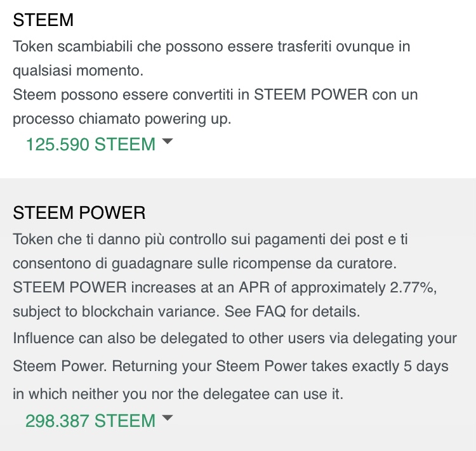Click the line starting "Token scambiabili"

click(x=213, y=47)
